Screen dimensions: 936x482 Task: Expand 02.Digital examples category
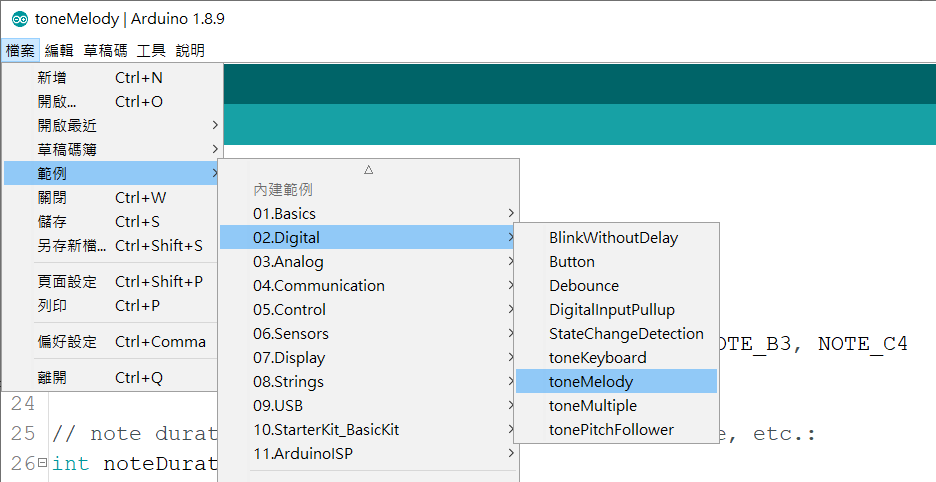pos(368,237)
